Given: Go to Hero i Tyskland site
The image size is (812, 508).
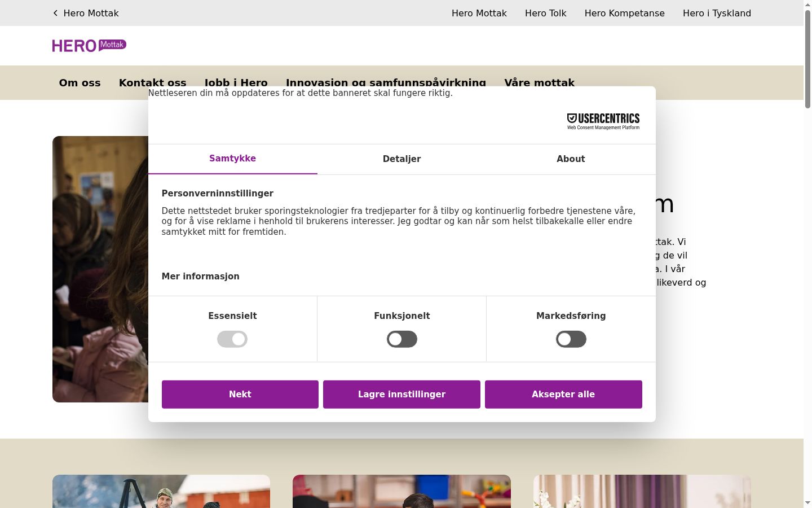Looking at the screenshot, I should 717,13.
